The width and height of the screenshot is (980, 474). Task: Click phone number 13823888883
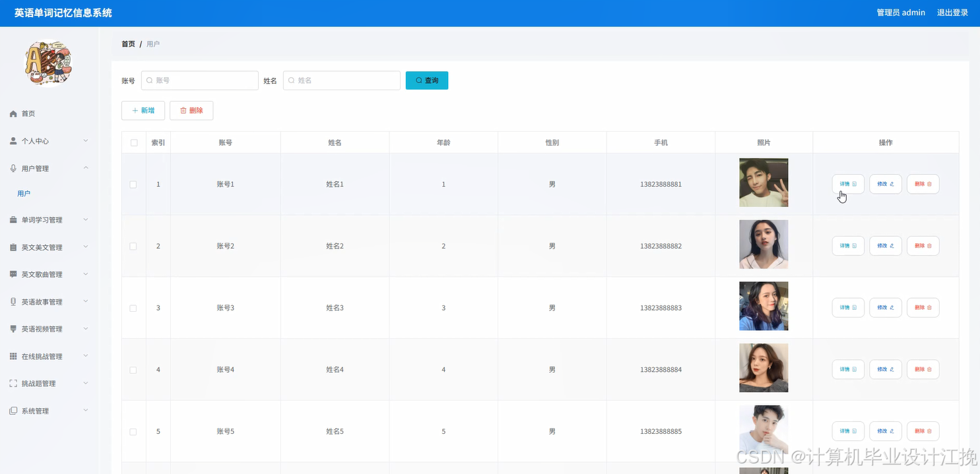(661, 308)
